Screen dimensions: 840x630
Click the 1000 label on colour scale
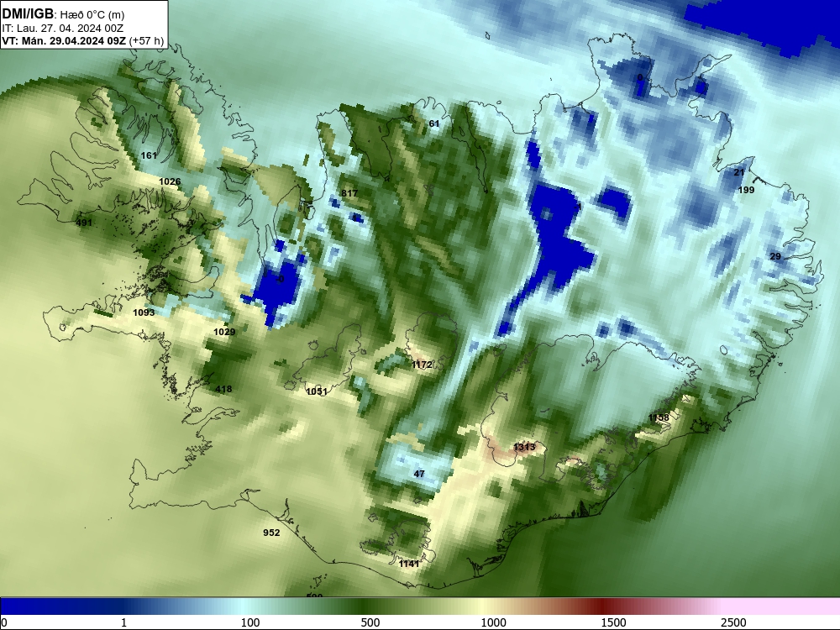493,622
